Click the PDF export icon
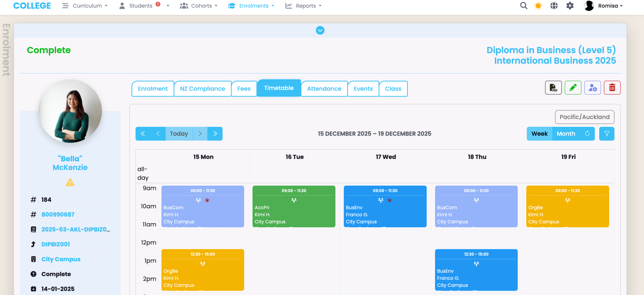 [x=553, y=88]
